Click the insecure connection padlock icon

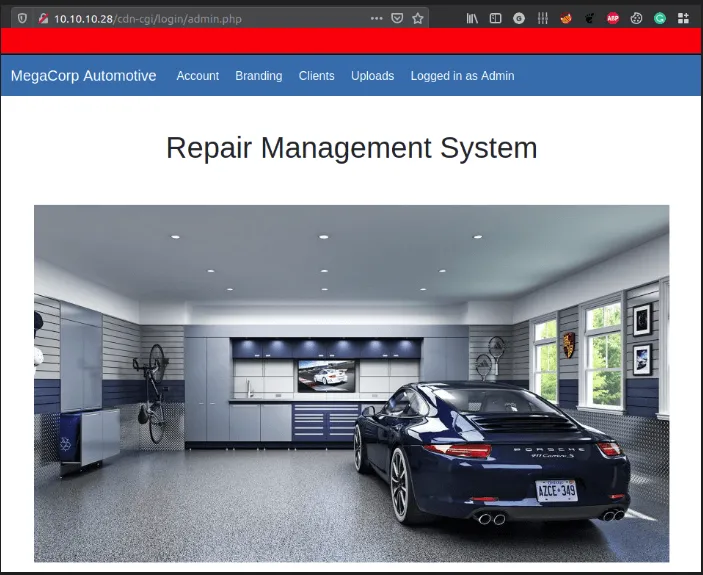click(43, 18)
